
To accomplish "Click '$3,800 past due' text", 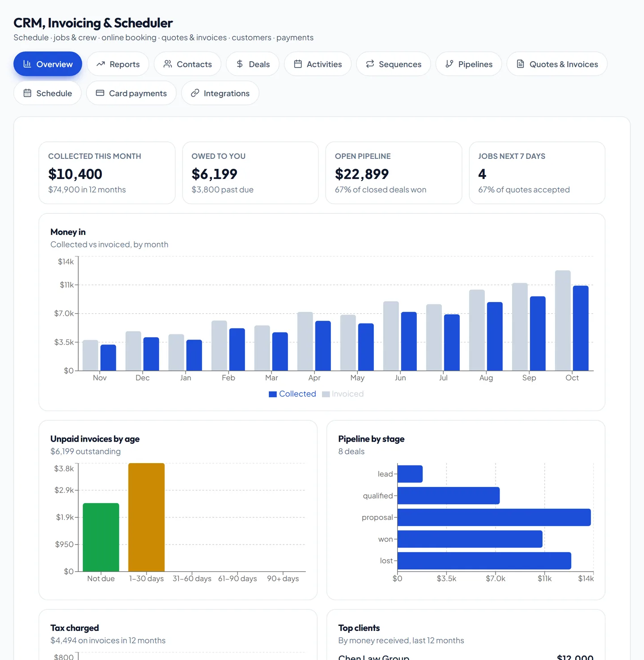I will tap(222, 190).
